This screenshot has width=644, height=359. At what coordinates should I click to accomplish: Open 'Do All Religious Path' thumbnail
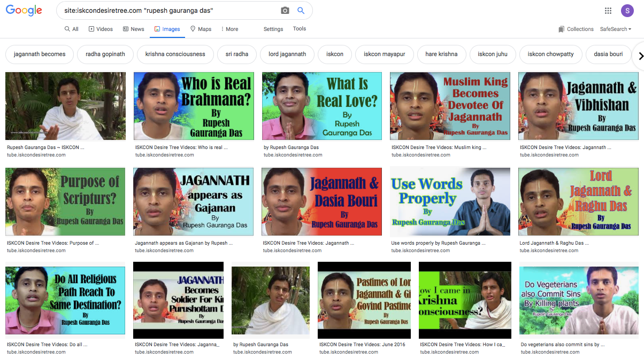coord(65,301)
